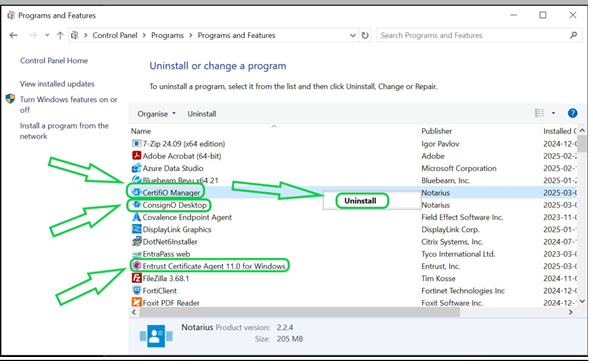593x364 pixels.
Task: Click the Adobe Acrobat red icon
Action: pyautogui.click(x=136, y=156)
